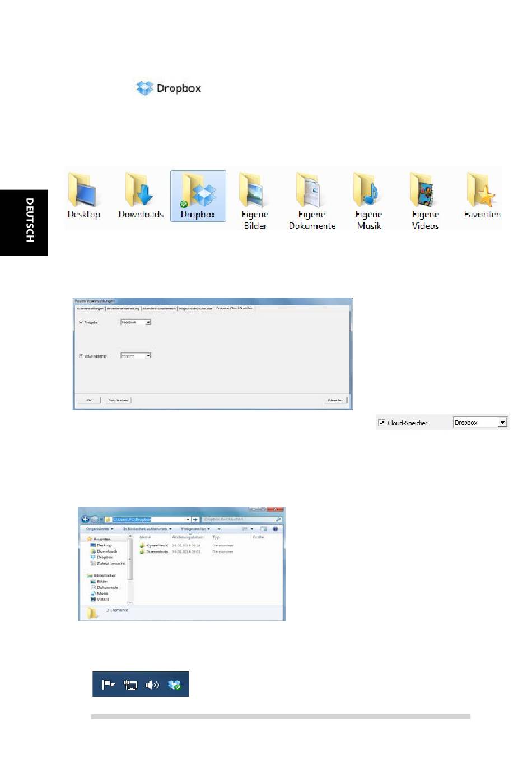Toggle the enlarged Cloud-Speicher checkbox callout
Viewport: 532px width, 766px height.
pos(381,423)
